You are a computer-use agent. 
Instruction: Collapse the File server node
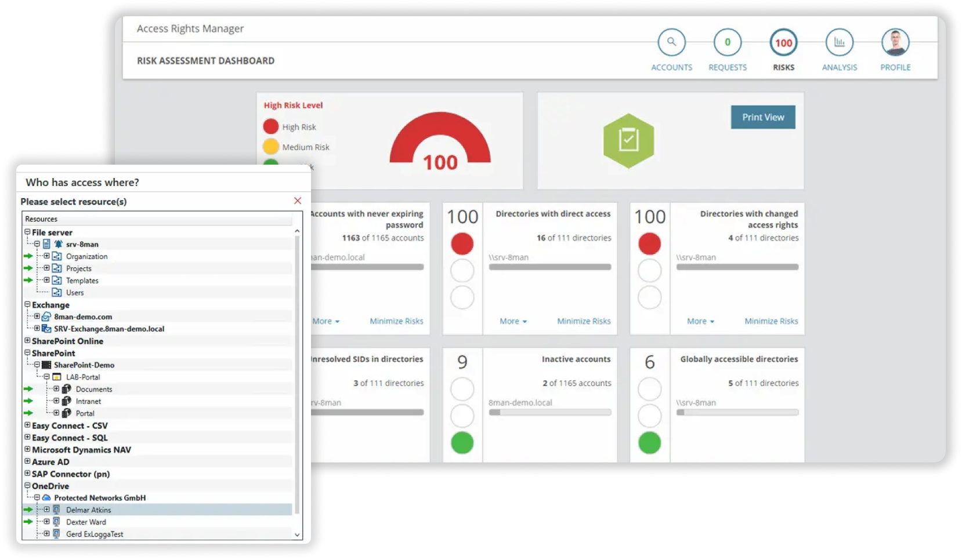click(x=27, y=232)
